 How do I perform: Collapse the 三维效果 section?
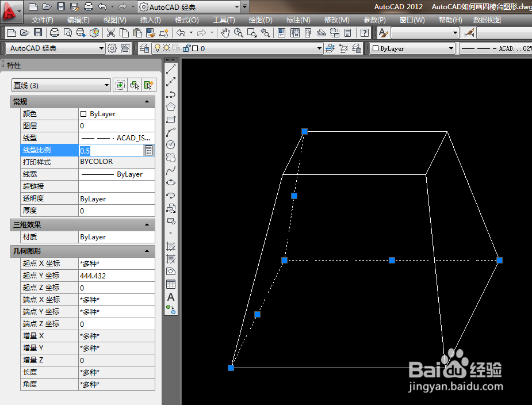[147, 224]
